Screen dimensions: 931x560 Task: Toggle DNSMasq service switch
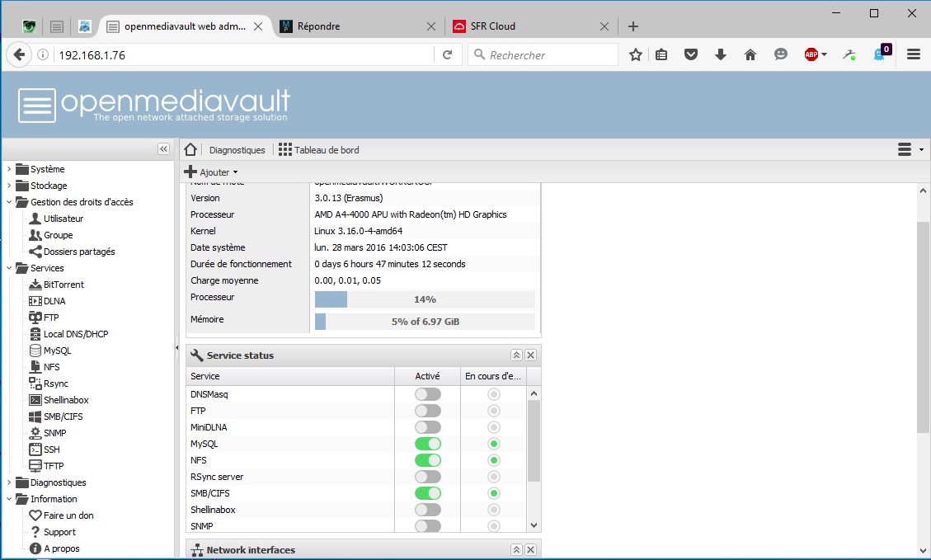pyautogui.click(x=427, y=394)
